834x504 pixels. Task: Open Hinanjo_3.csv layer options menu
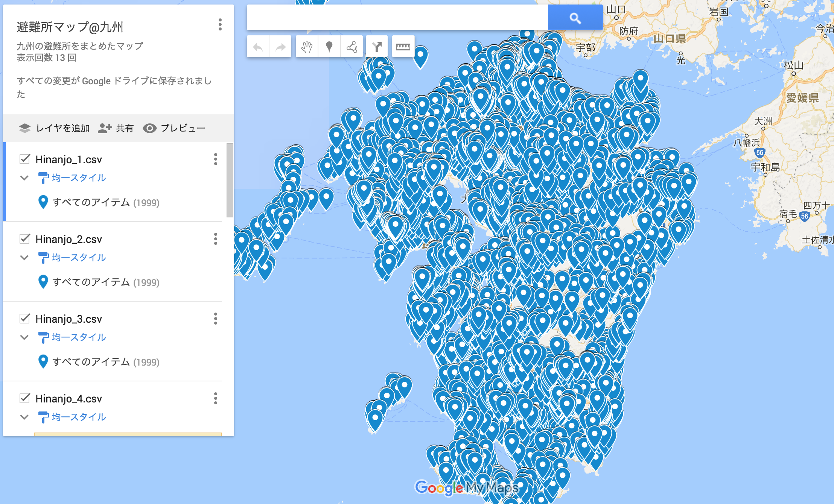216,319
